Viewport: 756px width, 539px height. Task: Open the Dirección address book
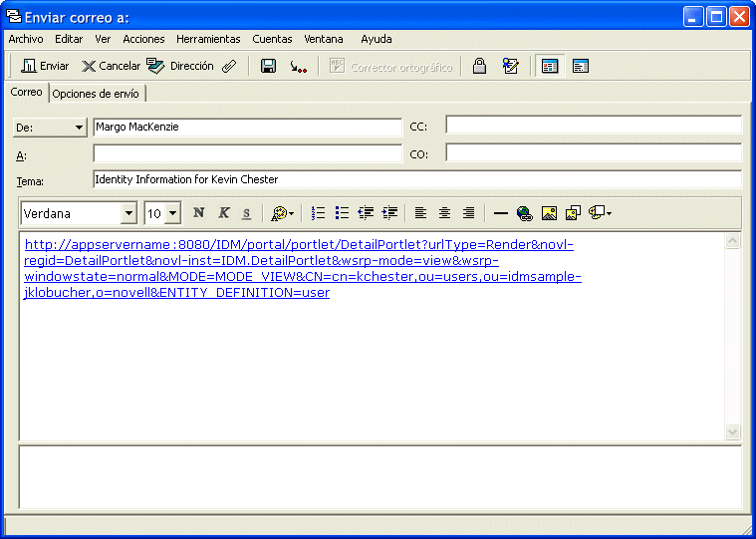[180, 66]
